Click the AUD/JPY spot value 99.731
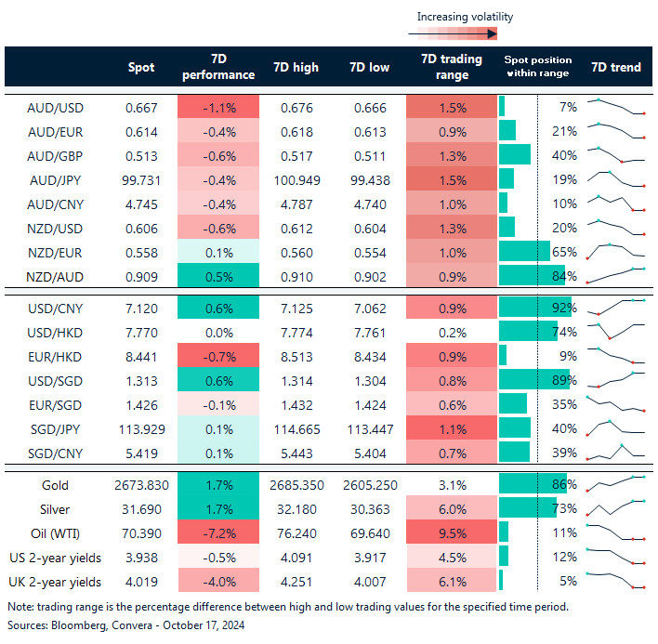 (x=141, y=181)
